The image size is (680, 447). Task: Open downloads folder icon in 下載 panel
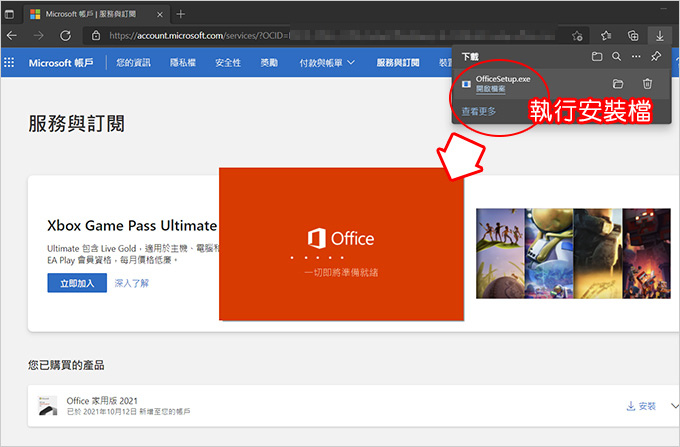[597, 56]
